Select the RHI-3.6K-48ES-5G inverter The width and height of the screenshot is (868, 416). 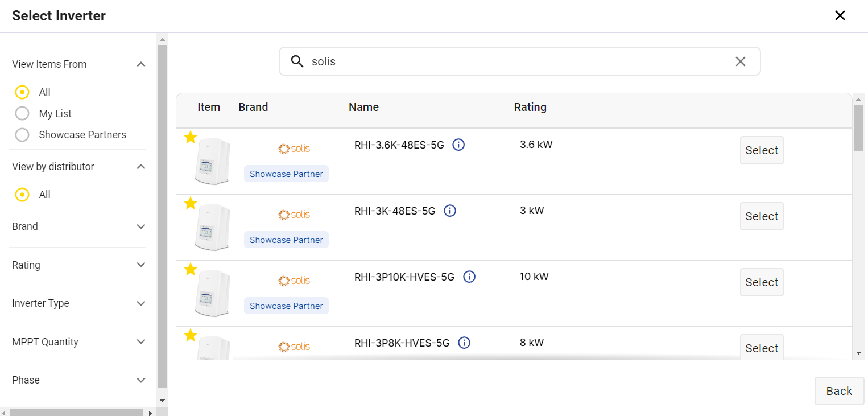[762, 150]
